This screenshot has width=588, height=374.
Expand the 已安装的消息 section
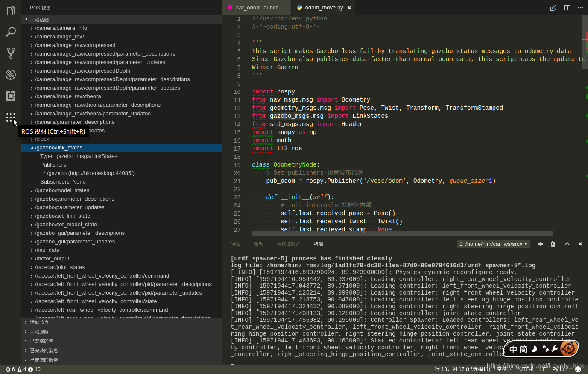(122, 351)
